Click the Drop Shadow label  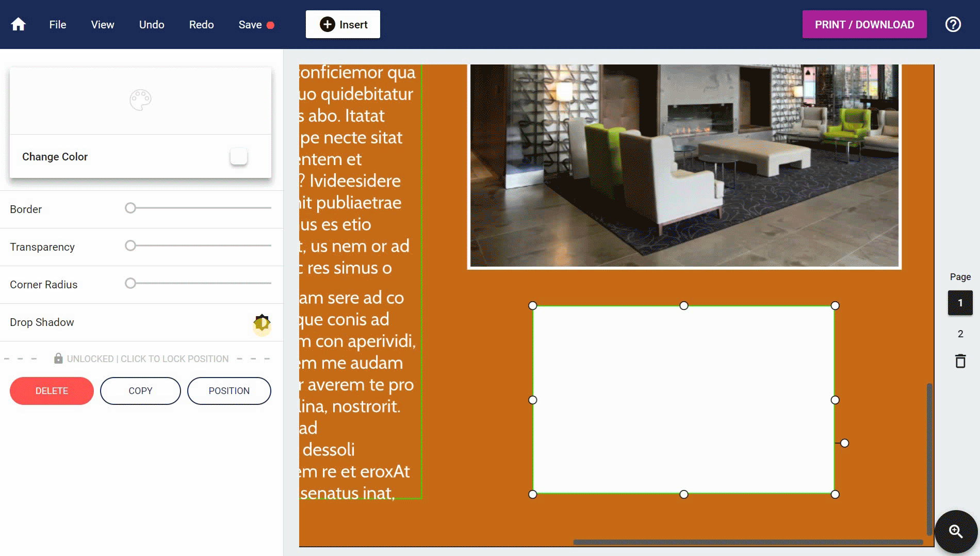pyautogui.click(x=42, y=322)
